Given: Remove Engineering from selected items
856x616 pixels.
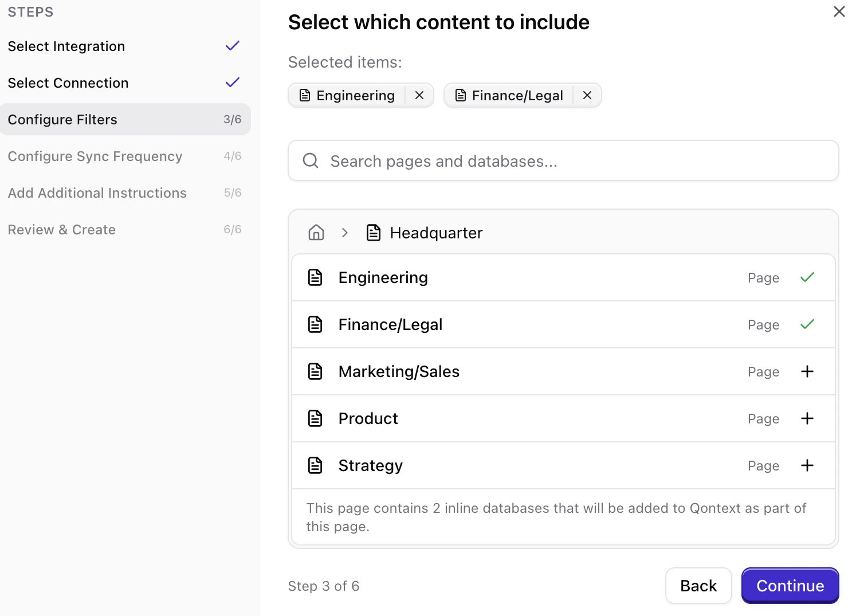Looking at the screenshot, I should tap(419, 95).
